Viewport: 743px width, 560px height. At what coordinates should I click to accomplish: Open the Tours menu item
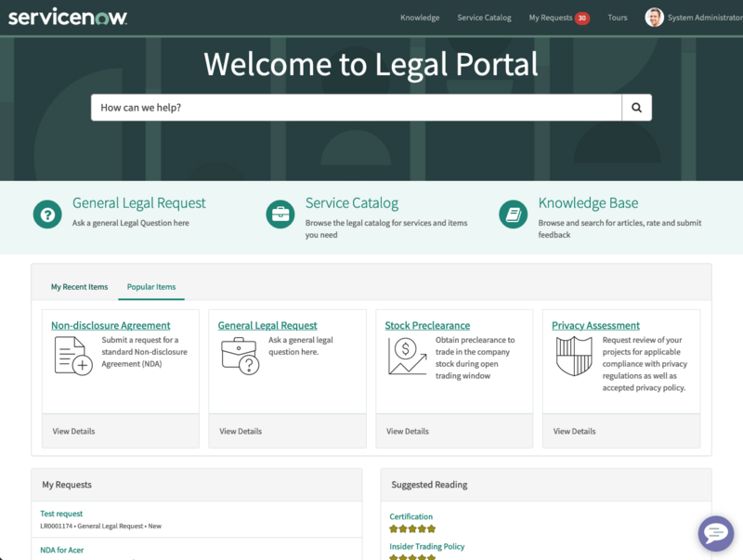[x=618, y=18]
